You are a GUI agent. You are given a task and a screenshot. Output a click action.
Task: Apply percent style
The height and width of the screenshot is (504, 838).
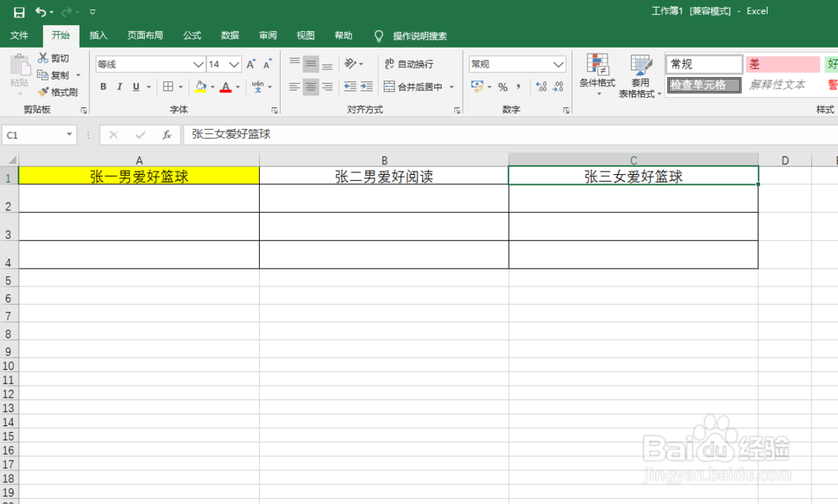(x=503, y=86)
